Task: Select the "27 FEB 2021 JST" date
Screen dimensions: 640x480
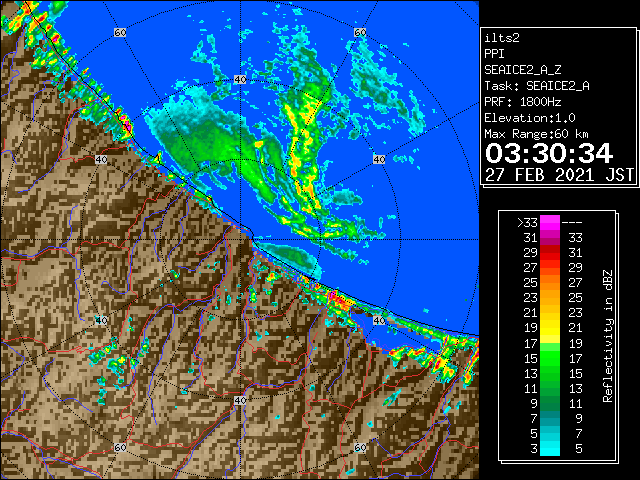Action: (559, 175)
